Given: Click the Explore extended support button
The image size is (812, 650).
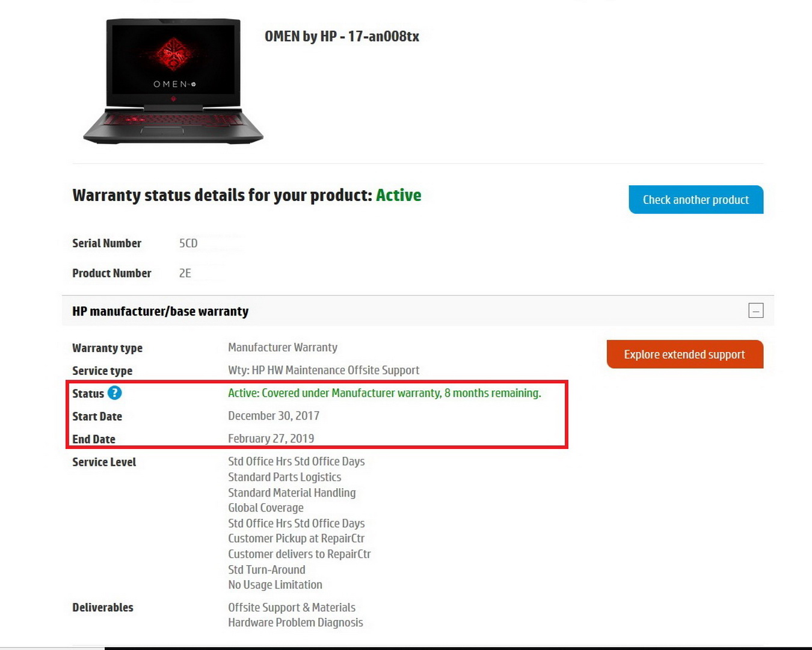Looking at the screenshot, I should [684, 354].
